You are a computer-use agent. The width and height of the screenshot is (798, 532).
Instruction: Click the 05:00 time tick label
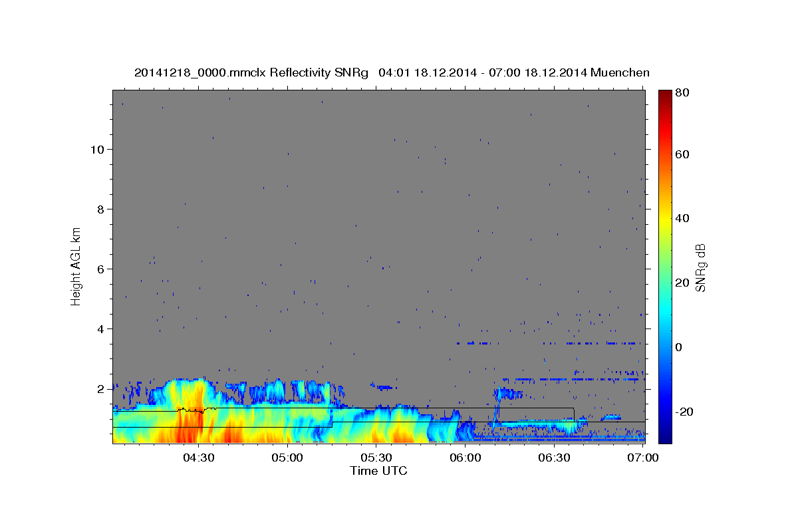click(x=288, y=458)
